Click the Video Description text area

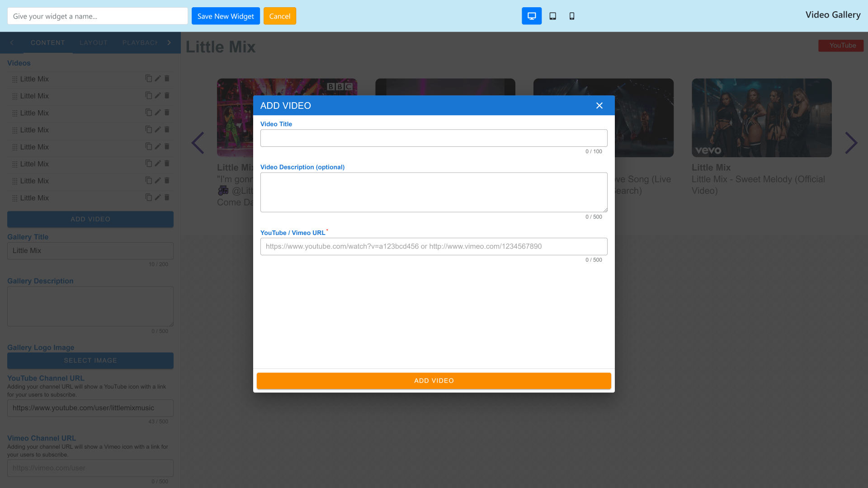434,192
